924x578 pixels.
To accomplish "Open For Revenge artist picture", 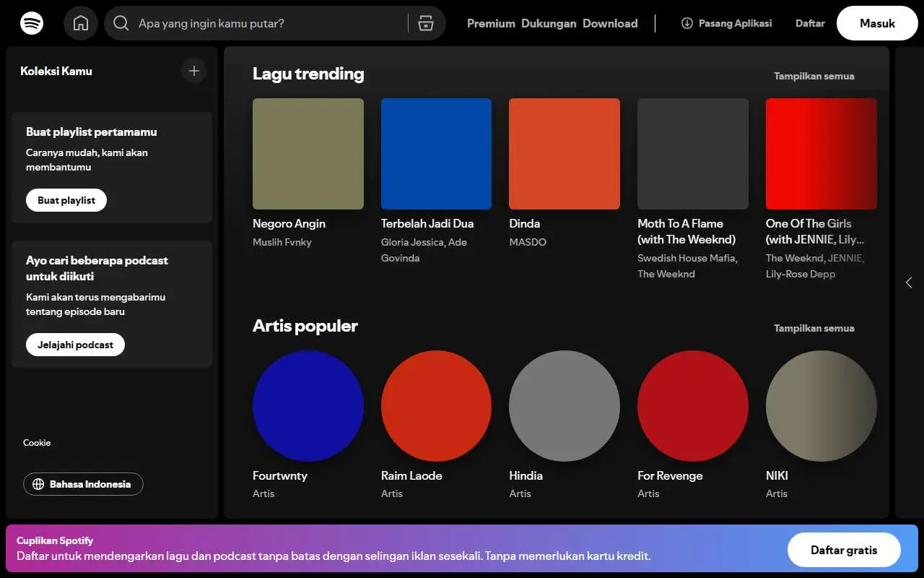I will pos(693,406).
